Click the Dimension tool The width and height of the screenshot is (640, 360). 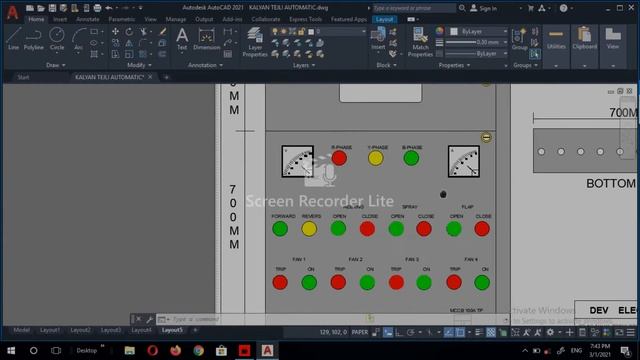click(207, 39)
